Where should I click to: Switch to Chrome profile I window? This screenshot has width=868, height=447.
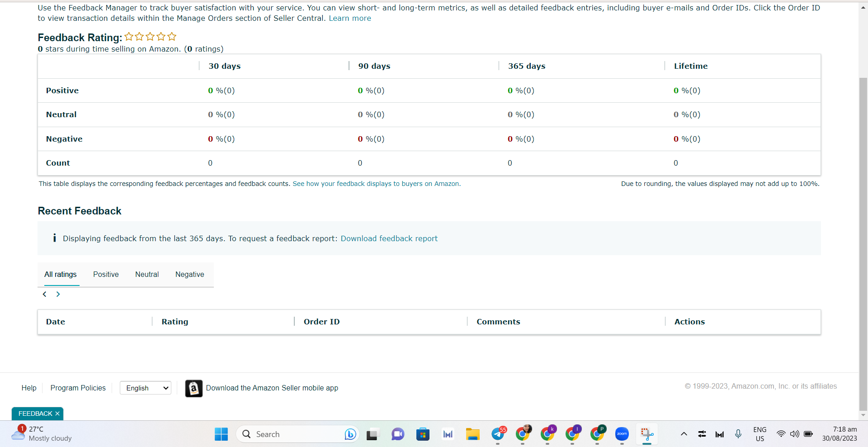(x=573, y=434)
